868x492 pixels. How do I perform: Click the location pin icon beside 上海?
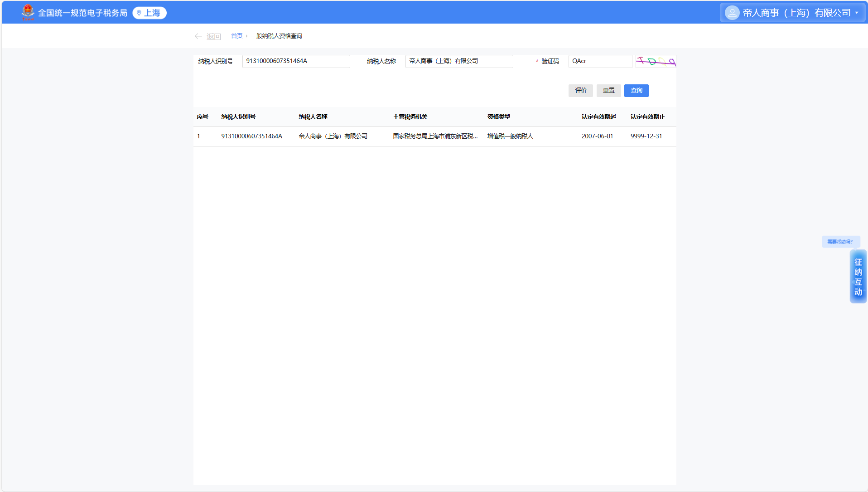[x=139, y=13]
